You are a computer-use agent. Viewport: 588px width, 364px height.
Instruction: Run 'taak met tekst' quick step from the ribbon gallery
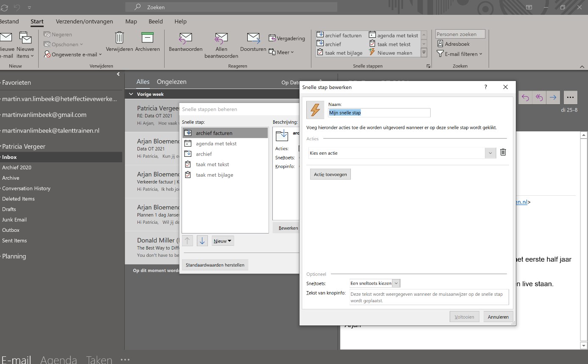point(390,44)
